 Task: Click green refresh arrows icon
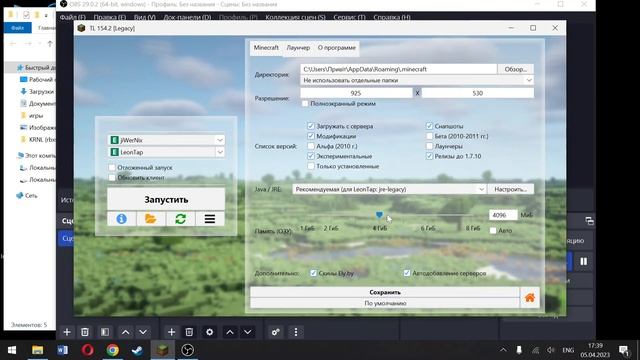180,219
